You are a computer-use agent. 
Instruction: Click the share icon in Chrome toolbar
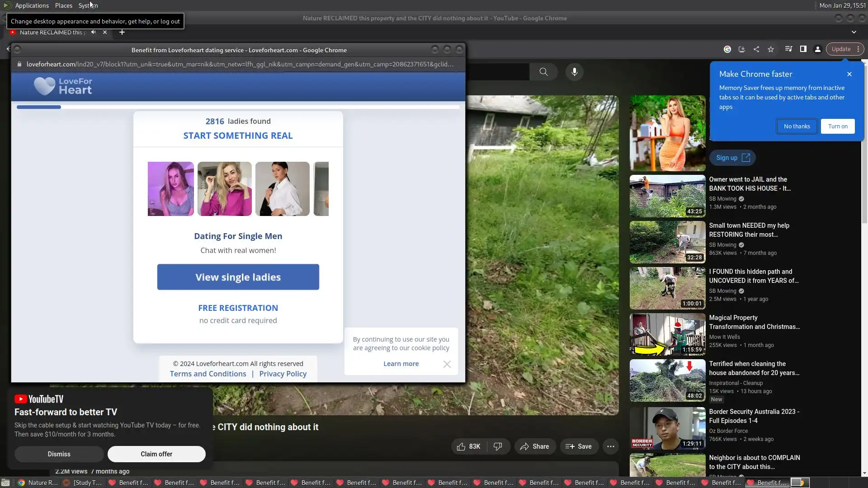tap(756, 49)
